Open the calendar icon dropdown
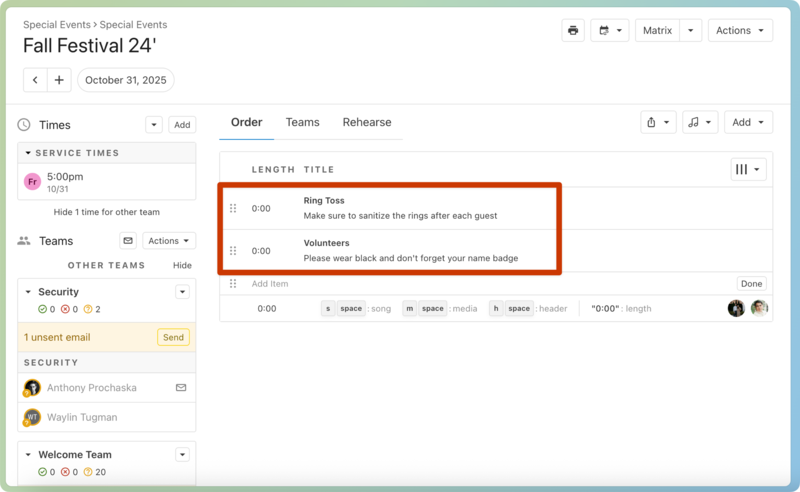The width and height of the screenshot is (800, 492). [x=609, y=31]
